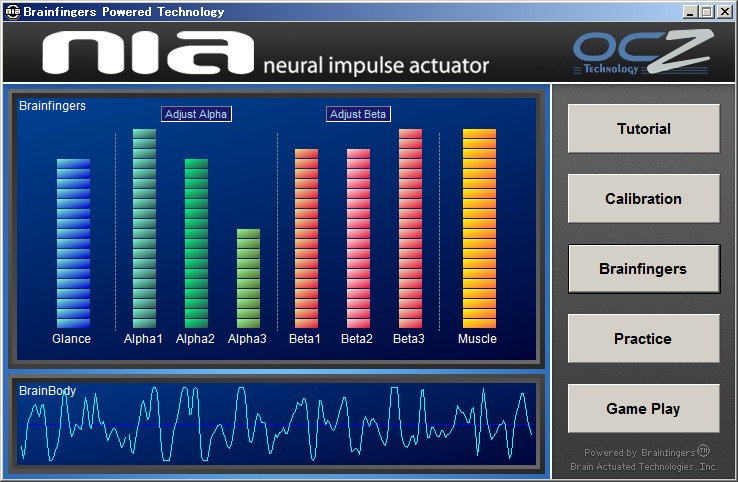Click the Alpha1 label
738x482 pixels.
pos(143,339)
